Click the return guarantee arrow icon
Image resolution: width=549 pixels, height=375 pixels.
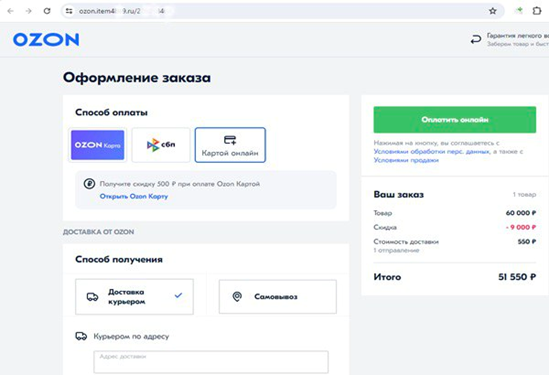(476, 40)
